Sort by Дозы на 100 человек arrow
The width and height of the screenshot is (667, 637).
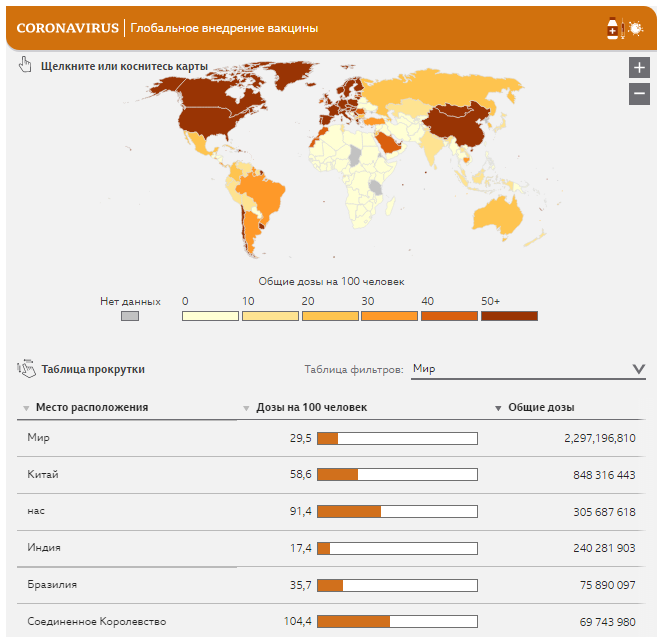(246, 408)
